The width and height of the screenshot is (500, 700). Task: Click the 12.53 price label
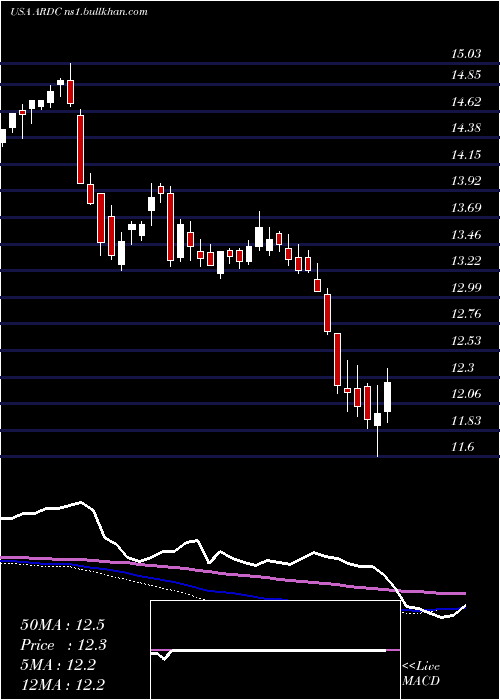(466, 341)
